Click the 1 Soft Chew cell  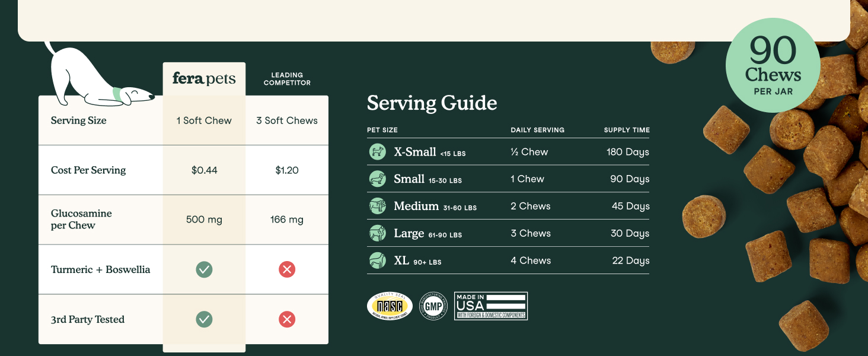click(x=204, y=120)
